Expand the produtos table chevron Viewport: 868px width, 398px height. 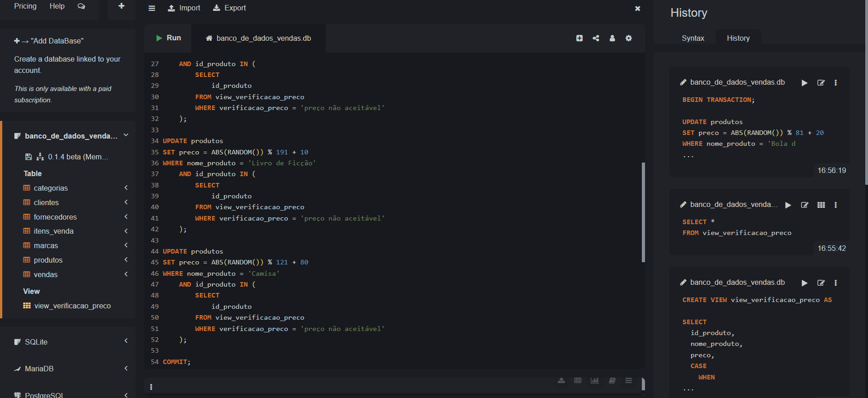(126, 260)
